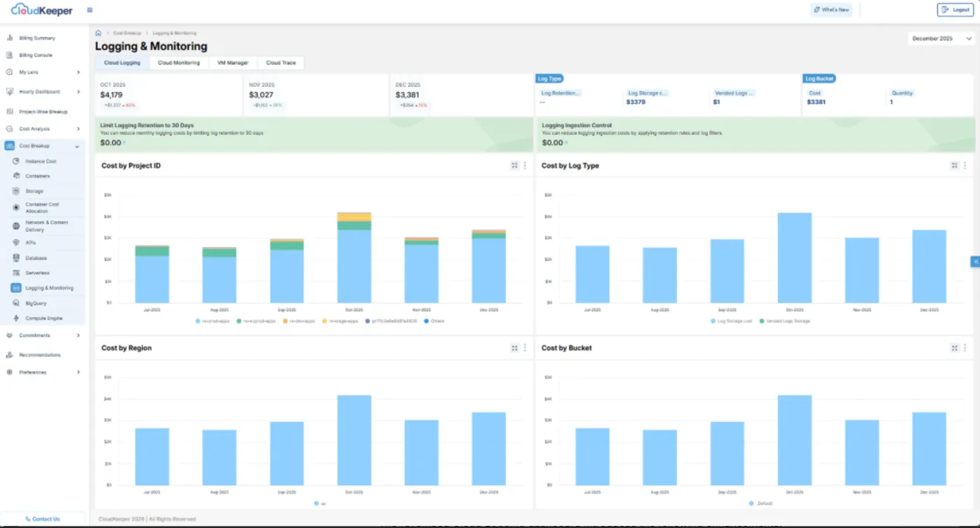Open Cost by Log Type kebab menu
This screenshot has width=980, height=528.
965,166
